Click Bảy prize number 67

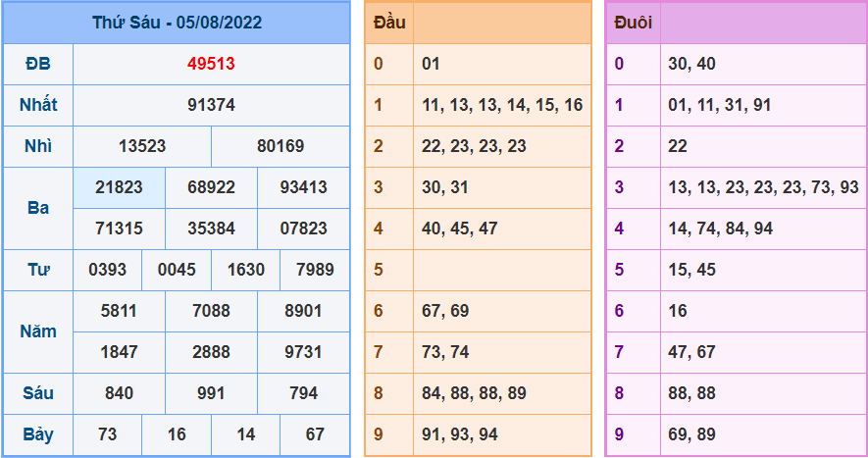point(315,434)
